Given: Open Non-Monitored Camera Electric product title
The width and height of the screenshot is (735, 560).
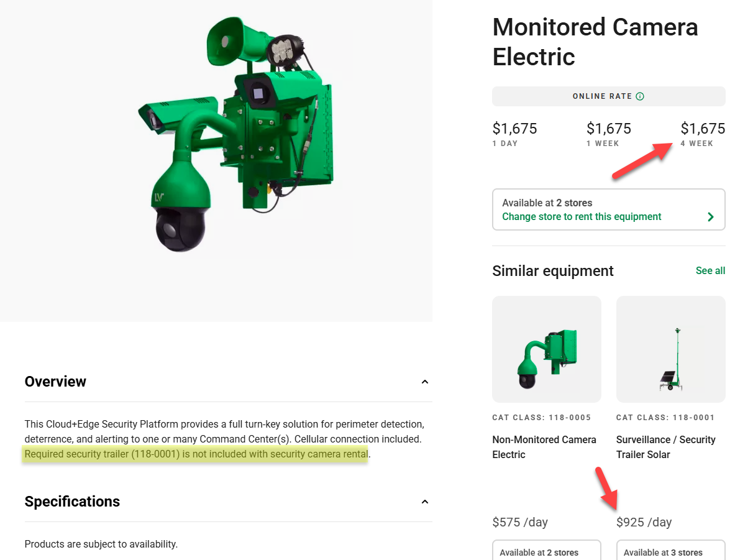Looking at the screenshot, I should [544, 447].
